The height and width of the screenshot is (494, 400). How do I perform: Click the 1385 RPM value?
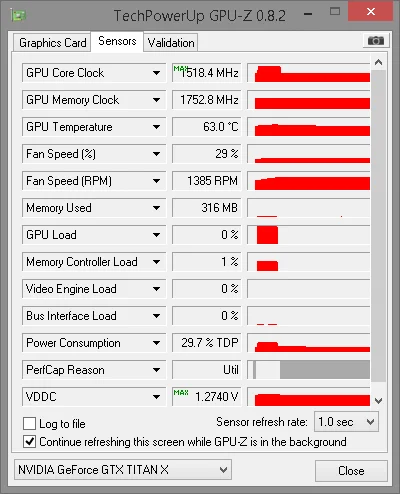(x=207, y=181)
